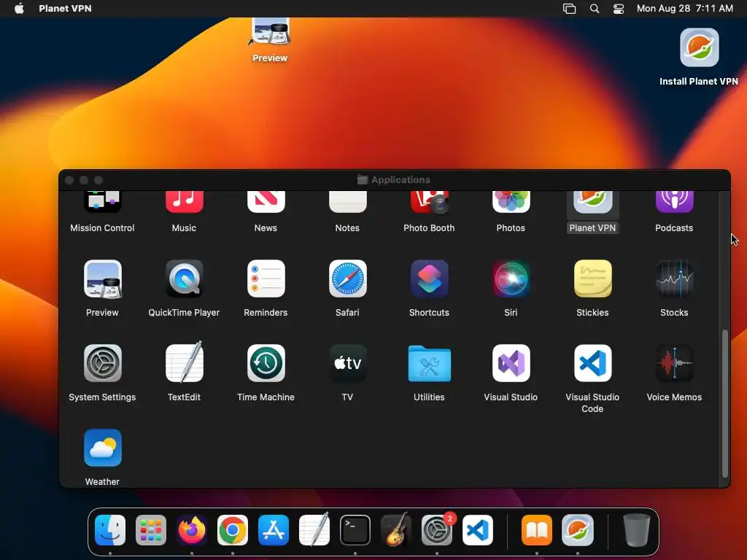Image resolution: width=747 pixels, height=560 pixels.
Task: Open the News app icon
Action: click(266, 201)
